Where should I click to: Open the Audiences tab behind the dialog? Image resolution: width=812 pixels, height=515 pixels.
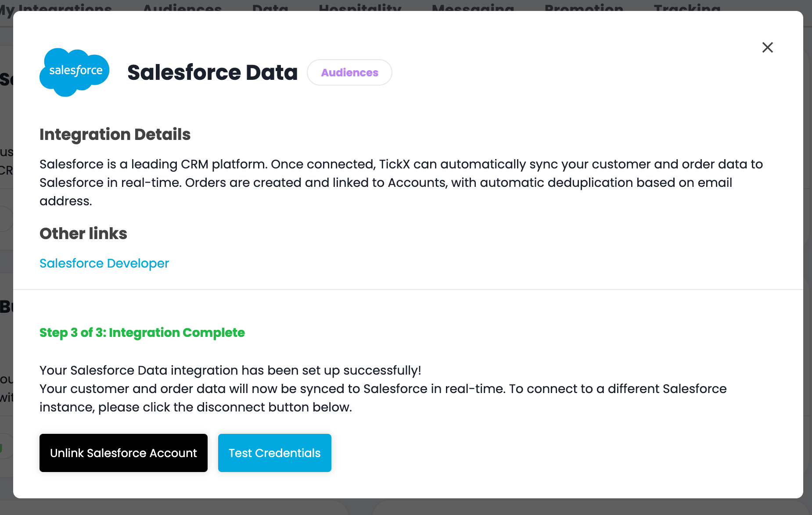[x=182, y=7]
